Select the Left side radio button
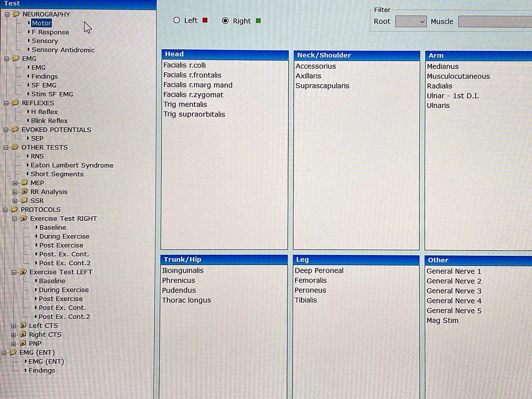Image resolution: width=532 pixels, height=399 pixels. 177,20
